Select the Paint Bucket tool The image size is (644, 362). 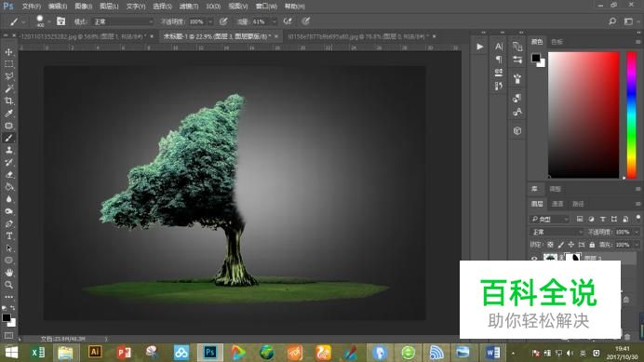(8, 187)
